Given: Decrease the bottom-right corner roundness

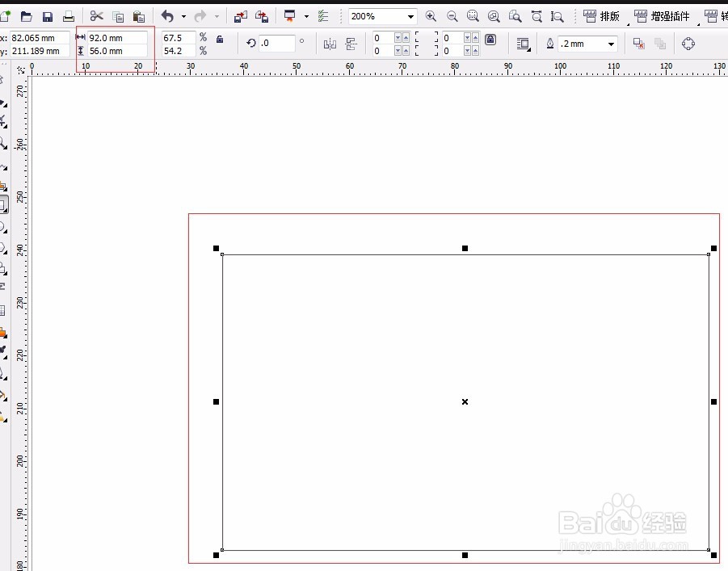Looking at the screenshot, I should pyautogui.click(x=468, y=51).
